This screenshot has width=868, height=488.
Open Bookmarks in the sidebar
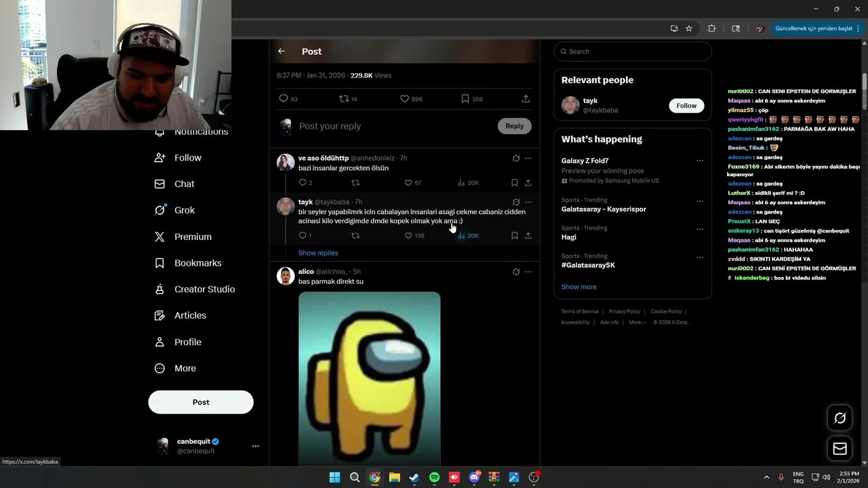pyautogui.click(x=188, y=263)
